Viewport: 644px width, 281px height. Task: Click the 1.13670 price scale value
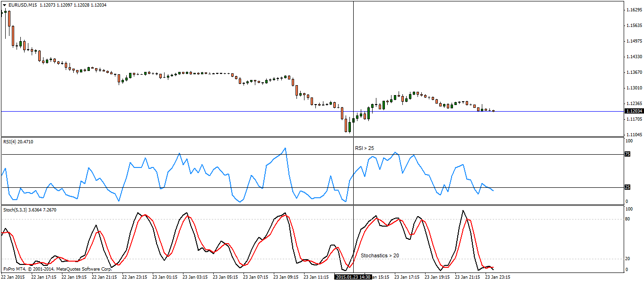[633, 72]
